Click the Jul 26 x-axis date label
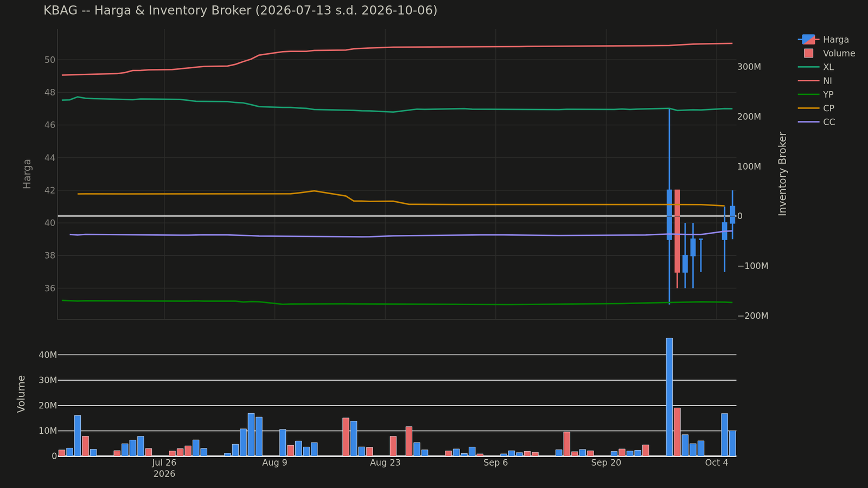The width and height of the screenshot is (868, 488). pyautogui.click(x=164, y=463)
